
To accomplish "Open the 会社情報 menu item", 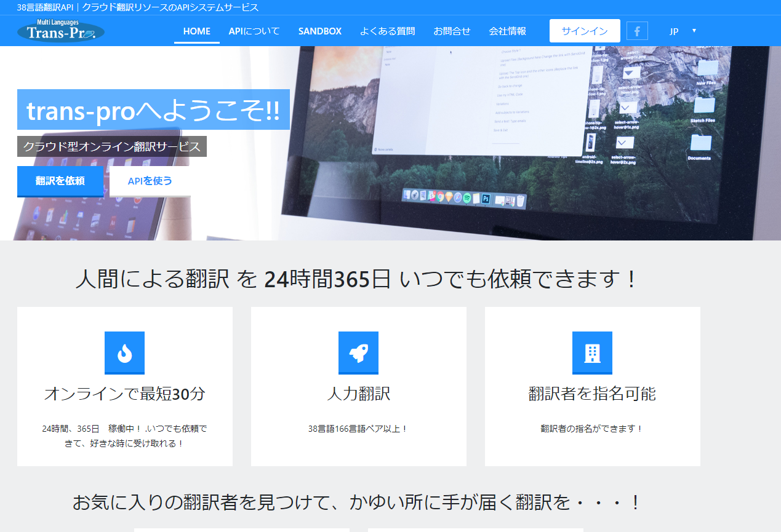I will tap(507, 31).
